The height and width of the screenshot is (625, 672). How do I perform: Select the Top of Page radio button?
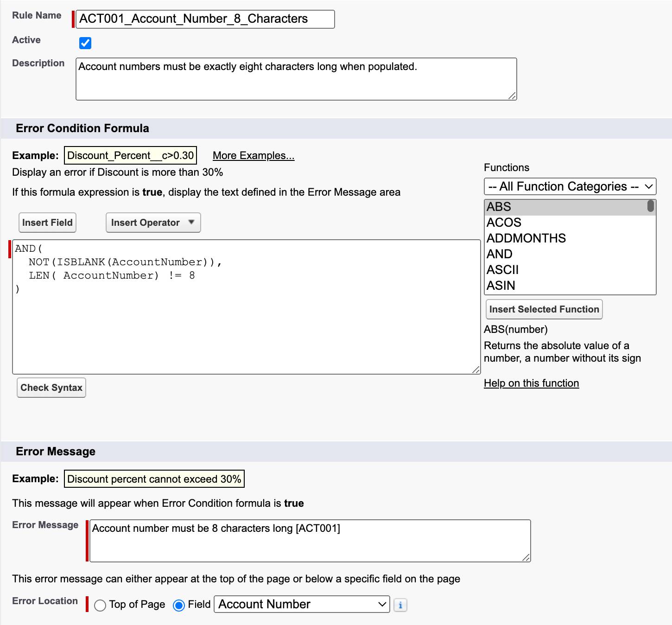[100, 606]
